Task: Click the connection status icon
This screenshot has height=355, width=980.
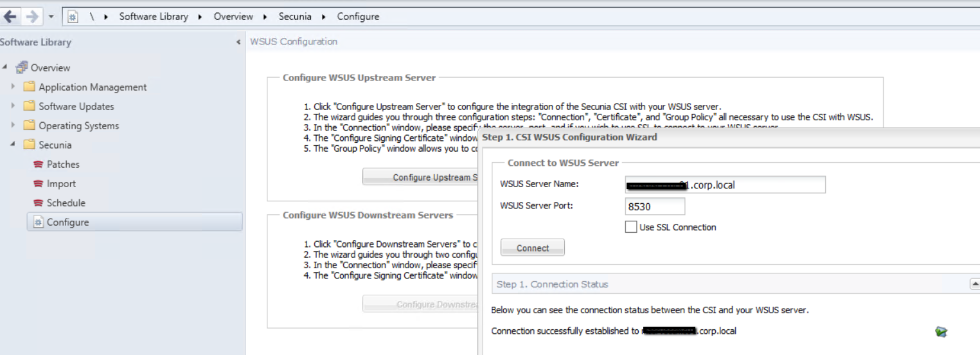Action: point(941,332)
